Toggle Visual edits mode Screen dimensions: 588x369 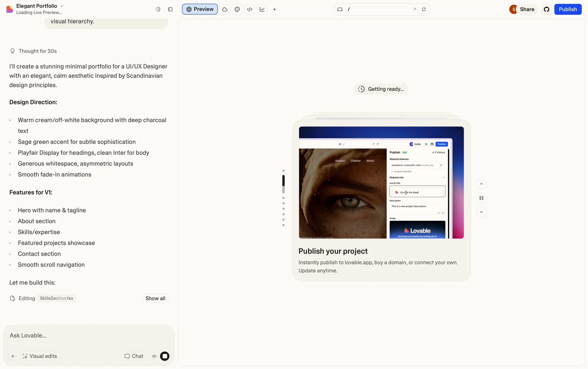[40, 356]
